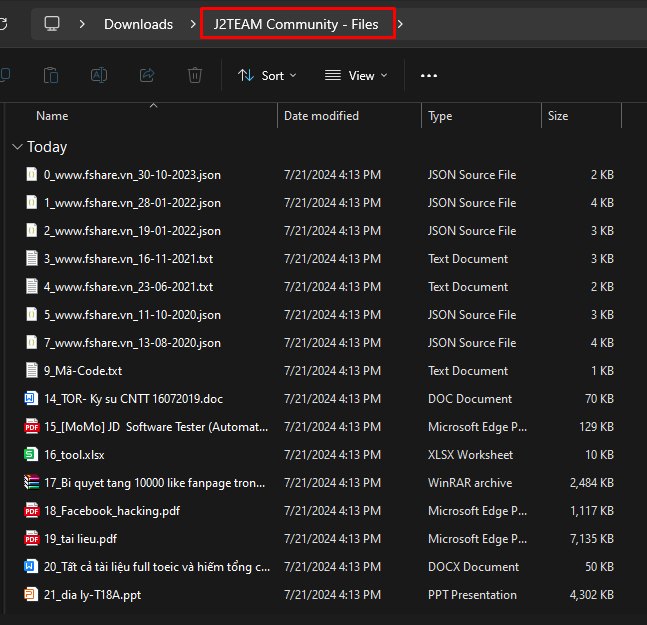Viewport: 647px width, 625px height.
Task: Click the Rename icon in toolbar
Action: [x=99, y=75]
